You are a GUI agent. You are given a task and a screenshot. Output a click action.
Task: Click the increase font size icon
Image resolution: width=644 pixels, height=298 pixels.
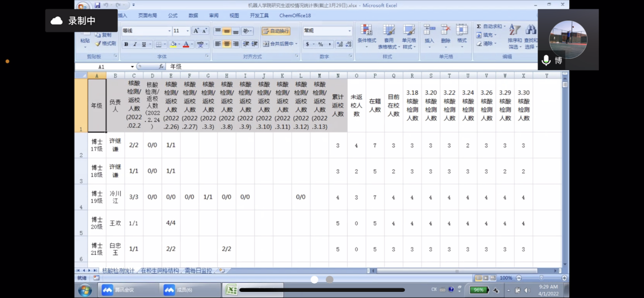click(x=197, y=31)
